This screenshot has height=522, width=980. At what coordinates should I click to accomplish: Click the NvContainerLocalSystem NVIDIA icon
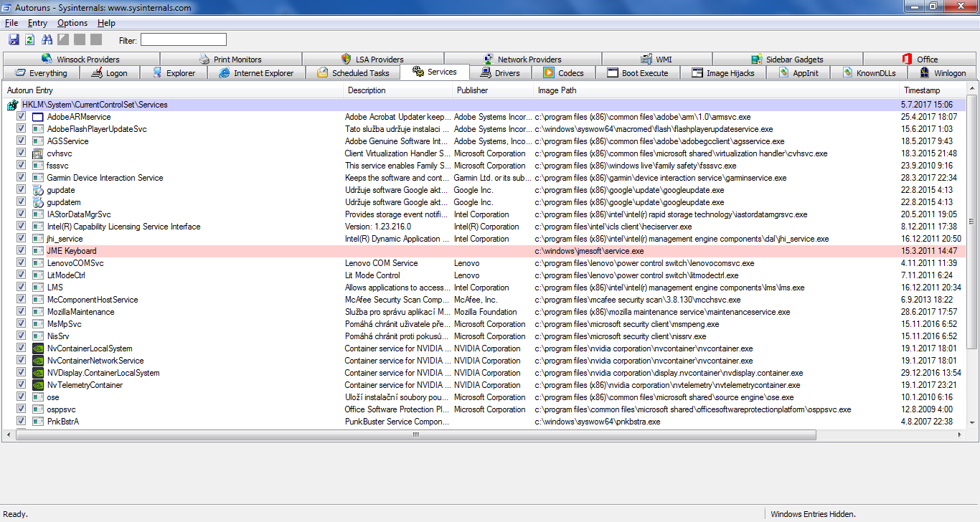tap(38, 348)
